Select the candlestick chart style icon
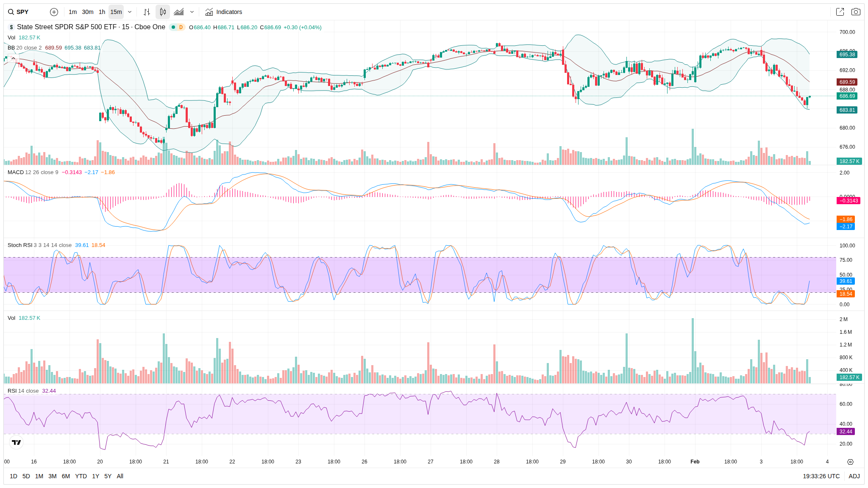 coord(163,12)
